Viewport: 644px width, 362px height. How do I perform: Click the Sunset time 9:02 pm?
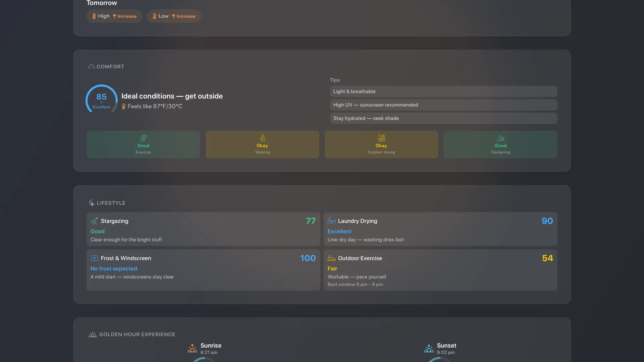point(446,353)
